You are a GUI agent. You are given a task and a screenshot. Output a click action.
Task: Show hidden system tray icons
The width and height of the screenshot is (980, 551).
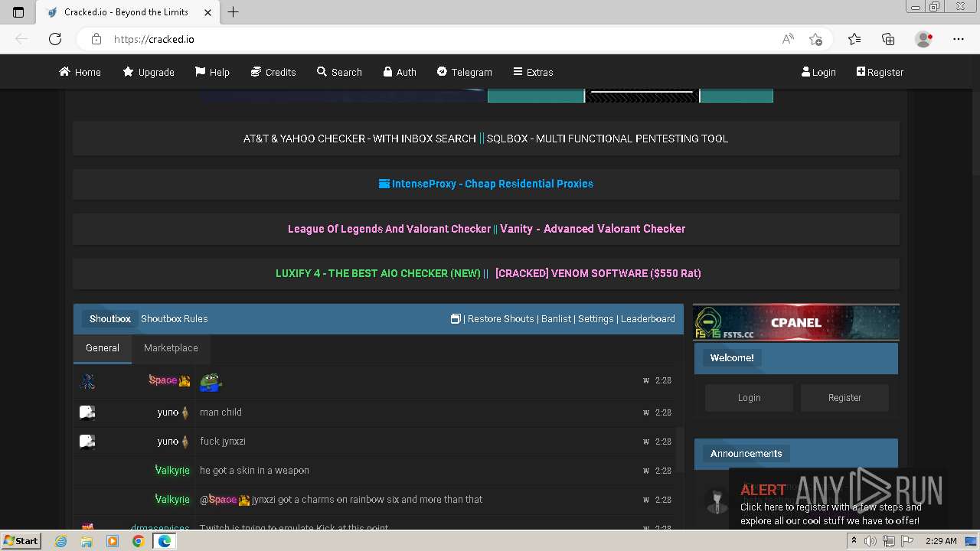pyautogui.click(x=854, y=541)
